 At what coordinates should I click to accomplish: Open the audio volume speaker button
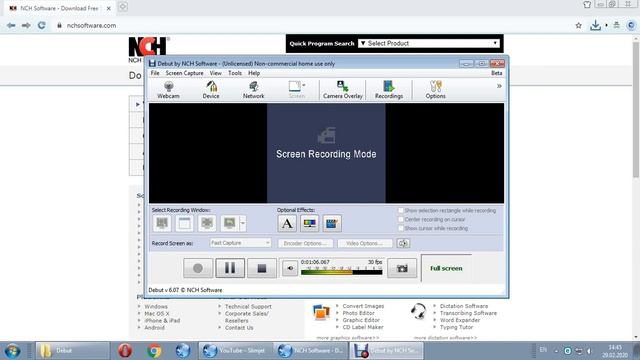click(x=290, y=268)
